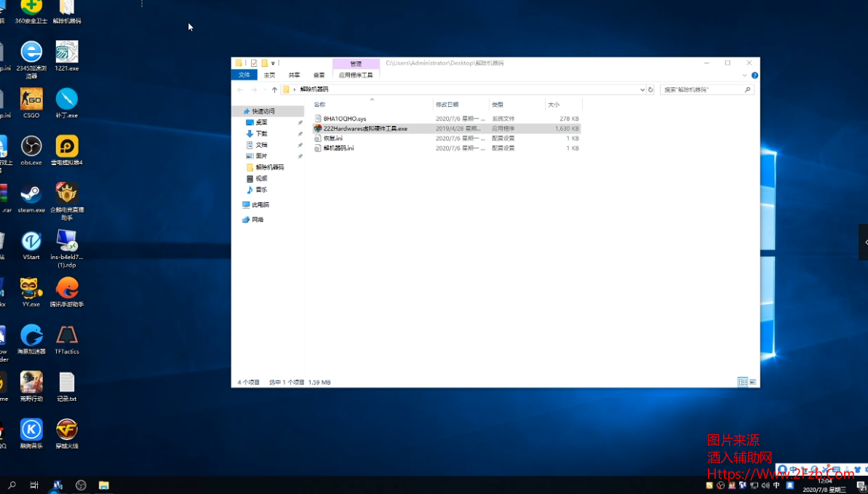Open the 文件 menu tab
868x494 pixels.
point(244,76)
